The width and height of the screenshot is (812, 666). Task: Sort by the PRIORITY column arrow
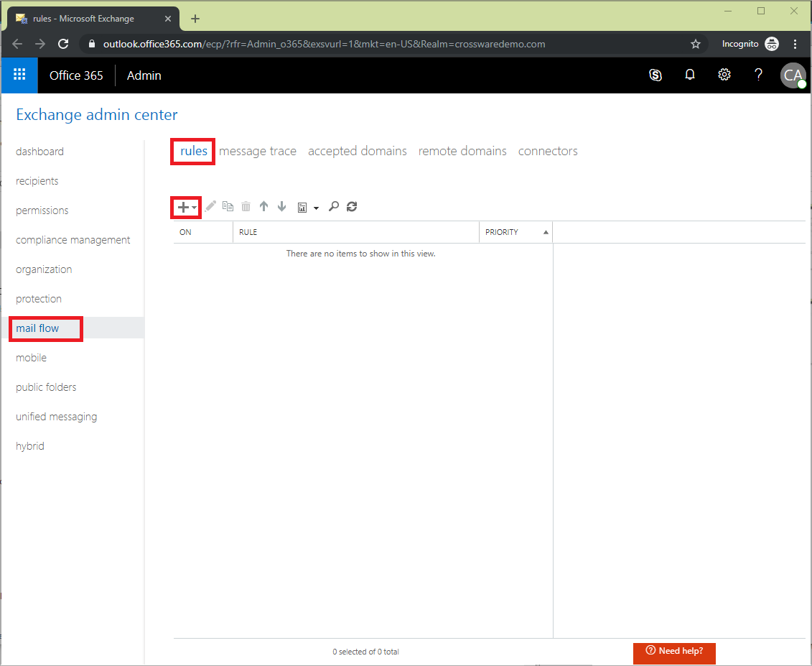[x=546, y=231]
